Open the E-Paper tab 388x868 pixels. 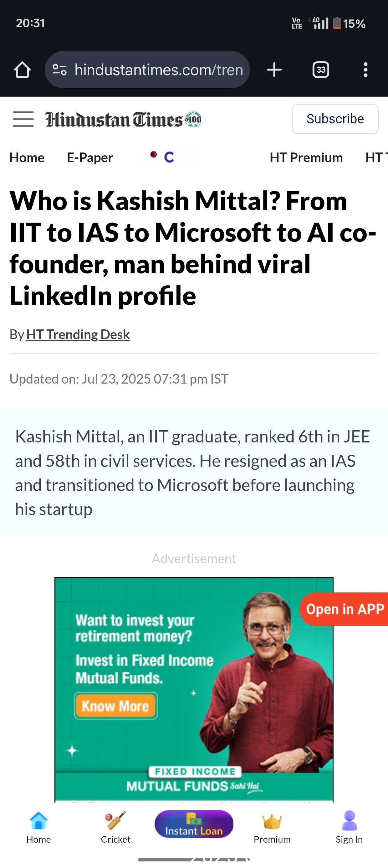coord(90,158)
